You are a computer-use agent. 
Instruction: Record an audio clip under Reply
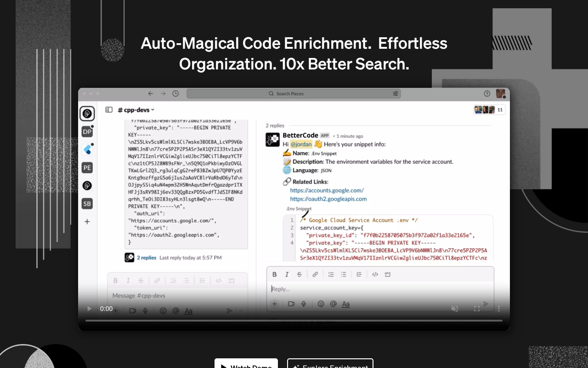(304, 304)
